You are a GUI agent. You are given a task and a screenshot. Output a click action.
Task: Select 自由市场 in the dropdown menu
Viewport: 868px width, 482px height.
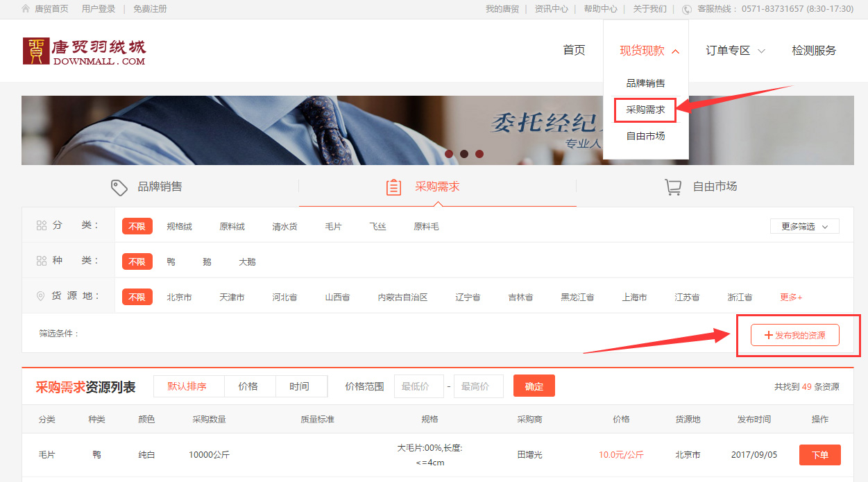(x=645, y=136)
